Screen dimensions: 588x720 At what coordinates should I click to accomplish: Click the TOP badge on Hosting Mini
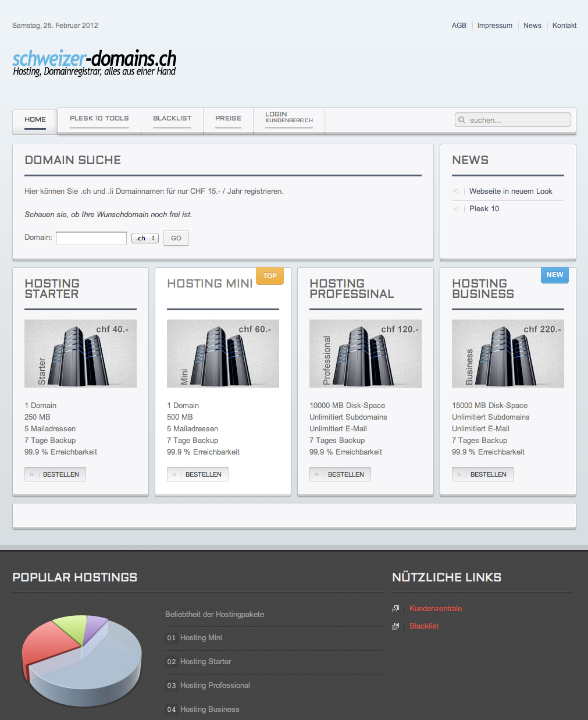click(269, 276)
